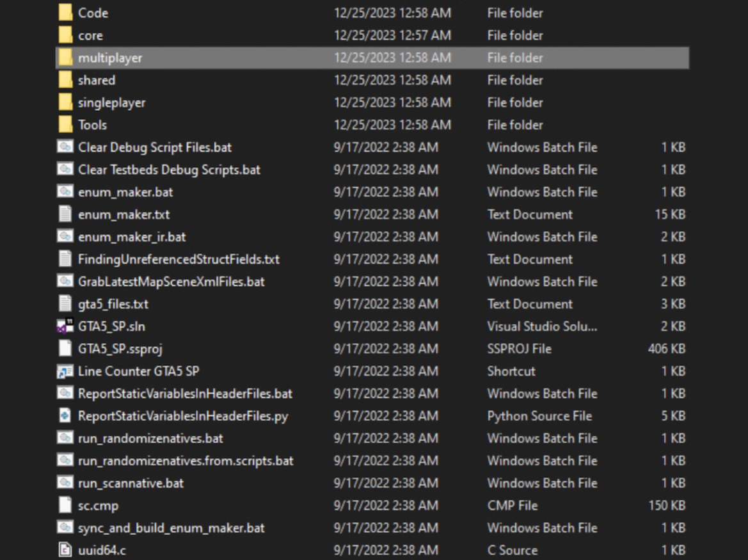This screenshot has height=560, width=748.
Task: Select file name "uuid64.c"
Action: (102, 550)
